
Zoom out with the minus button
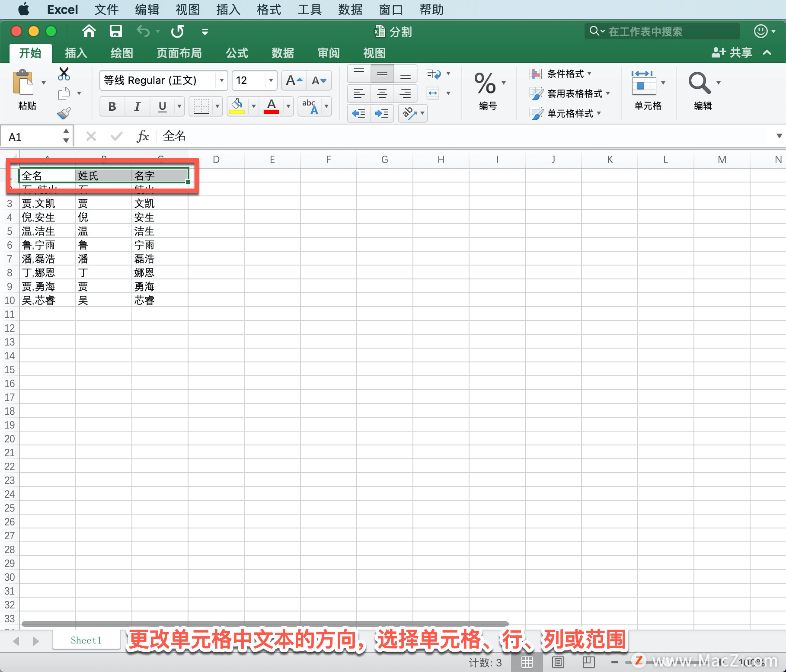tap(614, 662)
